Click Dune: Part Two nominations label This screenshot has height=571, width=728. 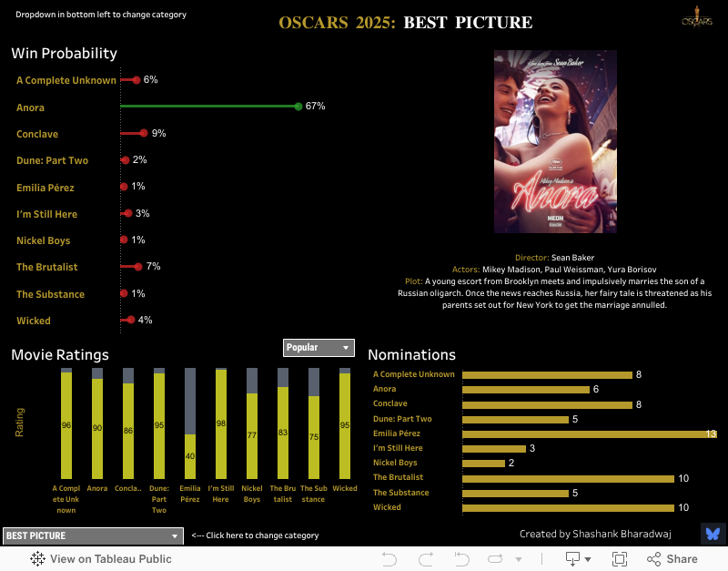pyautogui.click(x=402, y=419)
